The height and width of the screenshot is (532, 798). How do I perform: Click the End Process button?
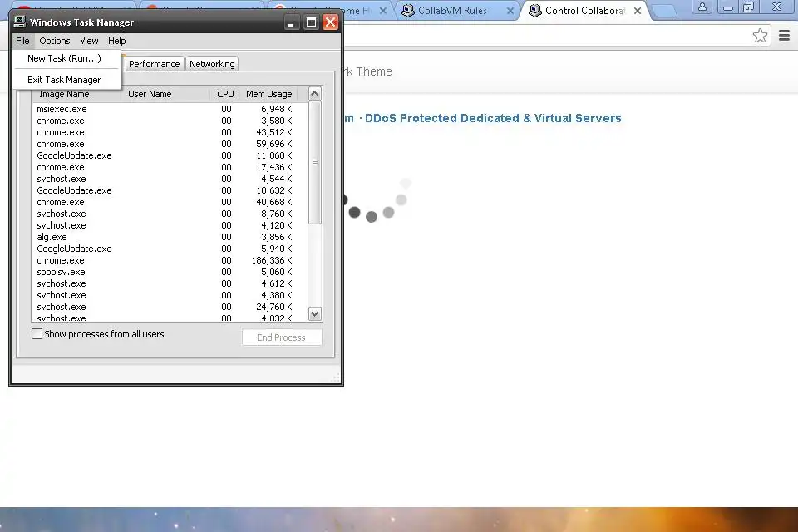[282, 337]
